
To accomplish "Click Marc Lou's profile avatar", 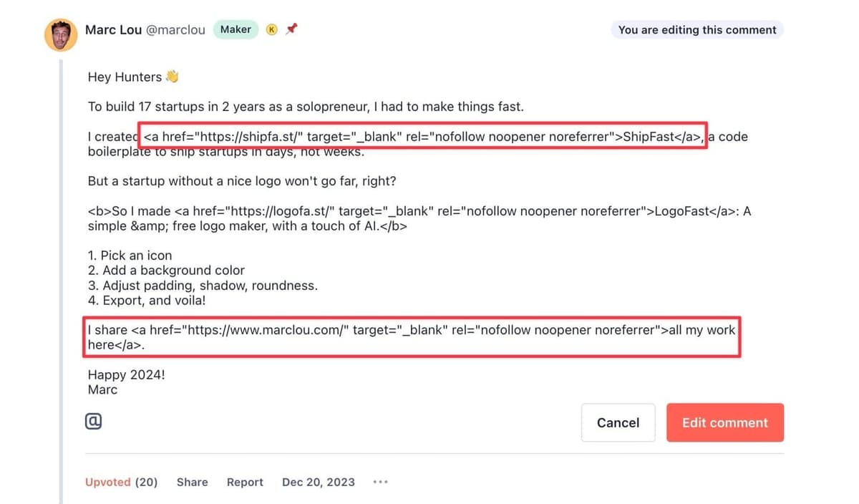I will coord(61,34).
